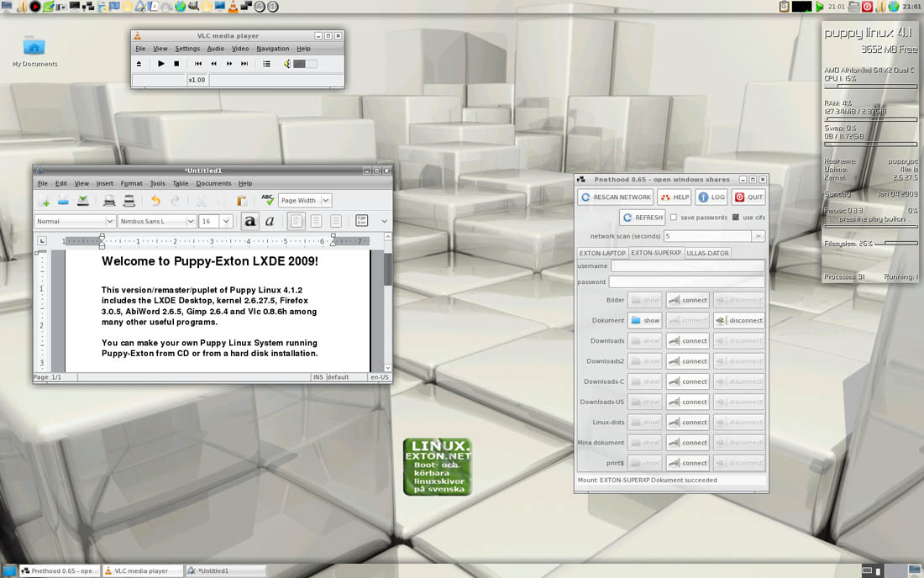Expand the Page Width zoom dropdown

326,200
